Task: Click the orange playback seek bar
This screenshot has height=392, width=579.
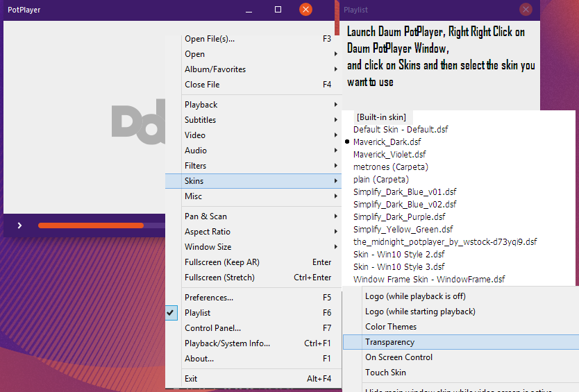Action: [x=90, y=225]
